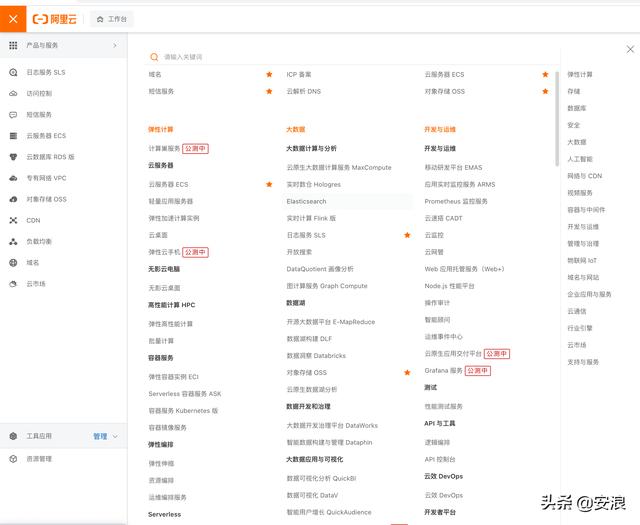This screenshot has height=525, width=640.
Task: Open 轻量应用服务器 link
Action: pyautogui.click(x=171, y=201)
